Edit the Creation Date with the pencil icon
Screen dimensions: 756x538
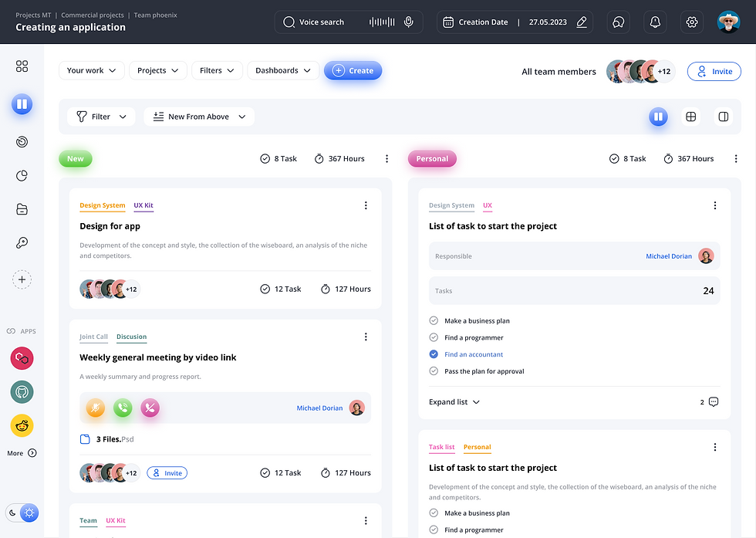(582, 22)
